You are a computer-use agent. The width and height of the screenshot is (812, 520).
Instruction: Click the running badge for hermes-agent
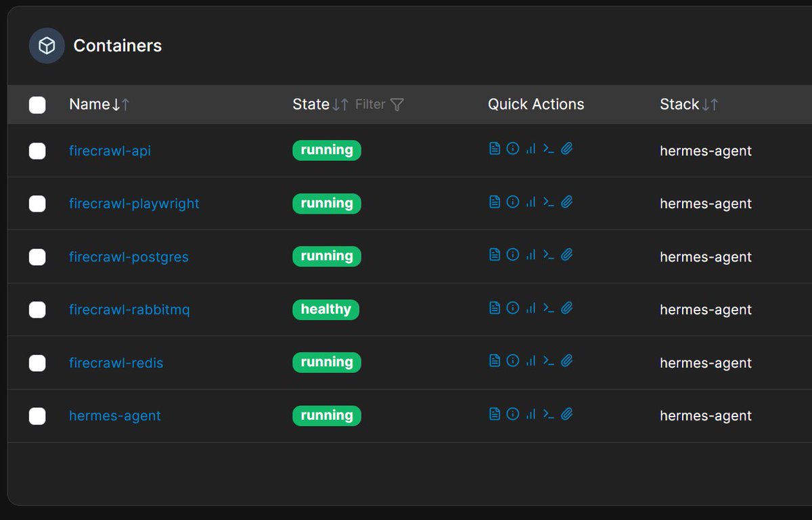coord(327,415)
